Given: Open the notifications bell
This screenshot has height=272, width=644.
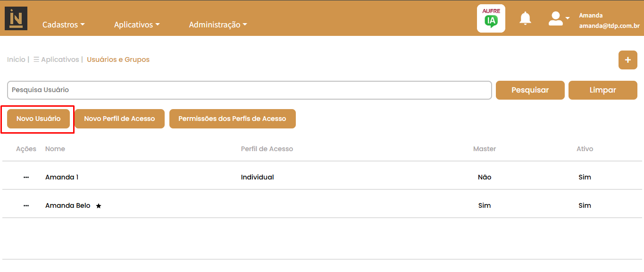Looking at the screenshot, I should click(x=525, y=18).
